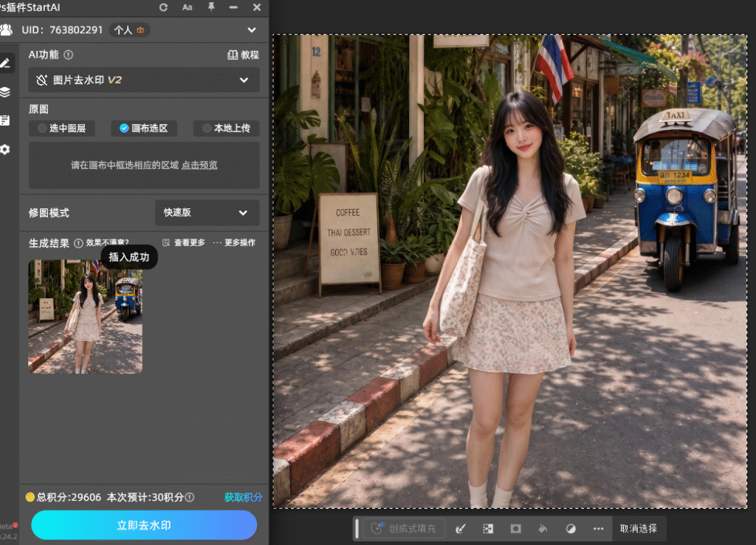The height and width of the screenshot is (545, 756).
Task: Open 更多操作 menu
Action: 234,243
